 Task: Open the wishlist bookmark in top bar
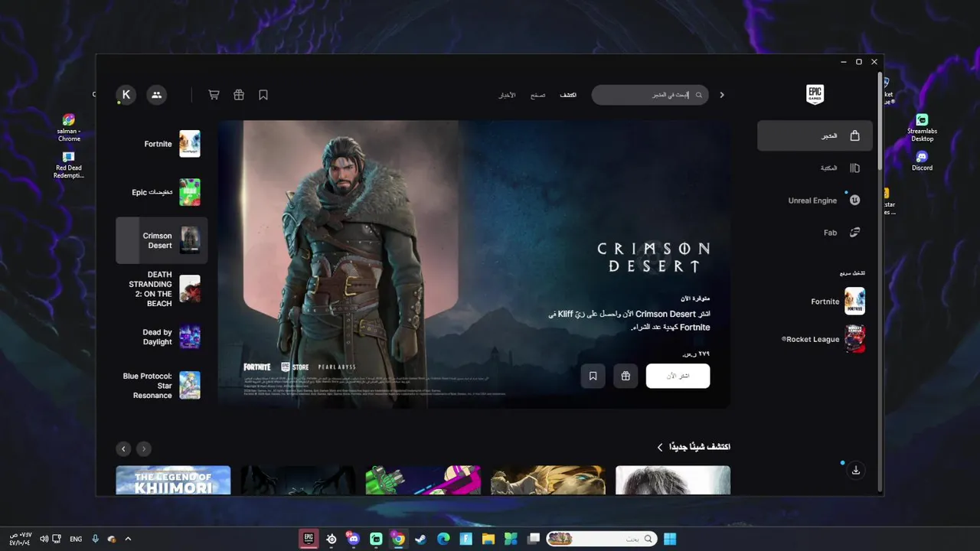(x=263, y=95)
